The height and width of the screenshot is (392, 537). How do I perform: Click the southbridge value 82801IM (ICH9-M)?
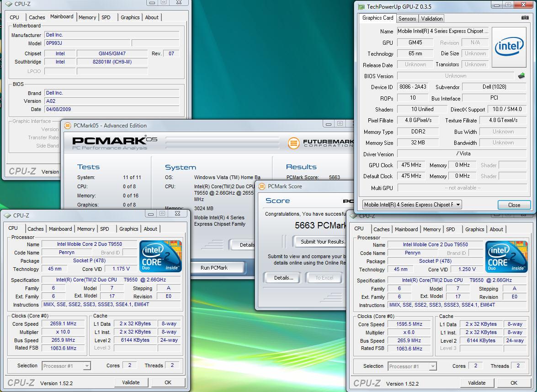112,62
